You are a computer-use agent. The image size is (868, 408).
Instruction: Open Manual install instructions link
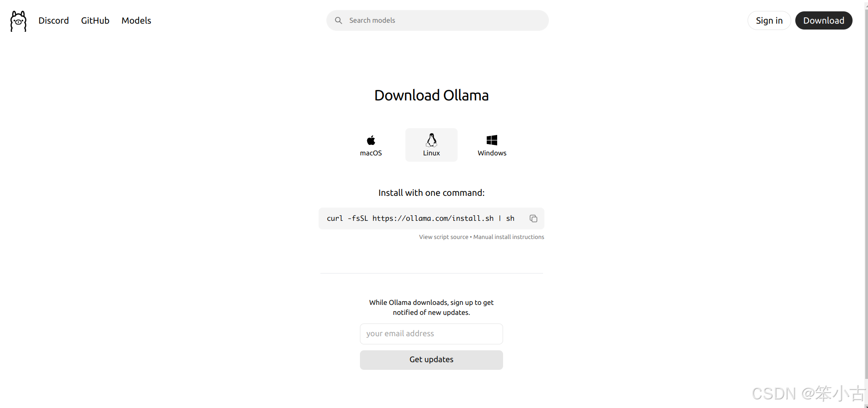pyautogui.click(x=509, y=237)
